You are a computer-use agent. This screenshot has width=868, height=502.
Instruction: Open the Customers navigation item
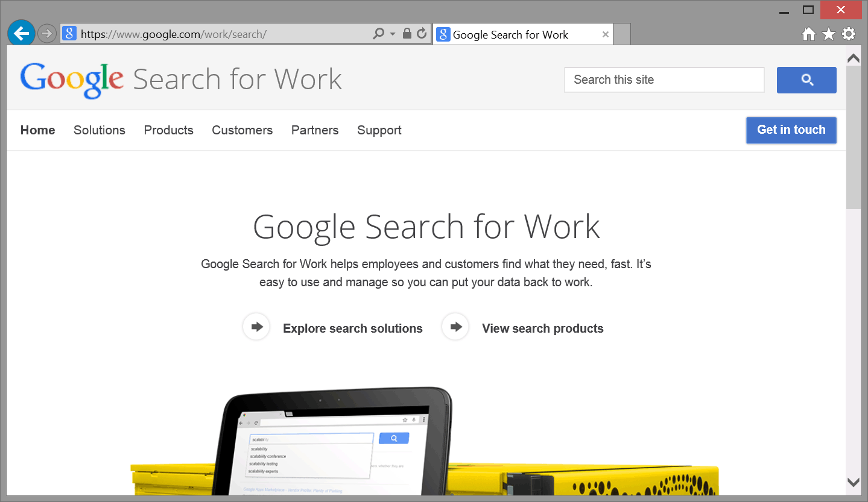pyautogui.click(x=242, y=130)
